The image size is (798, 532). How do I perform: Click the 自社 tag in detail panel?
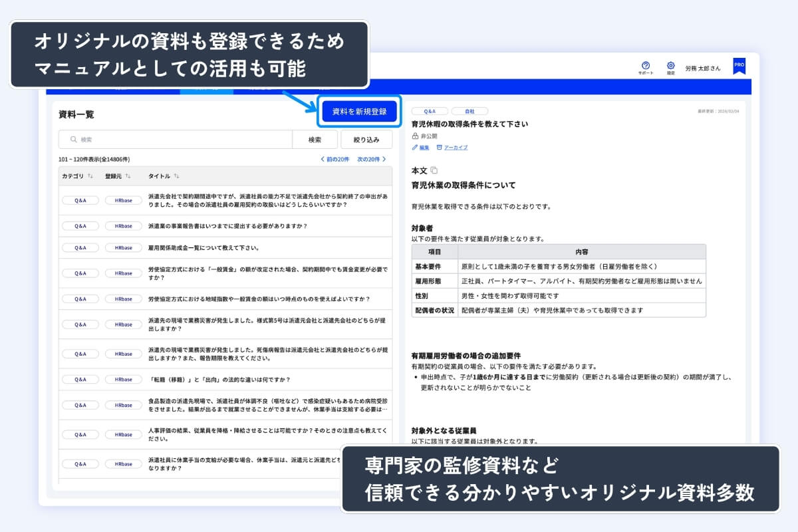(469, 112)
